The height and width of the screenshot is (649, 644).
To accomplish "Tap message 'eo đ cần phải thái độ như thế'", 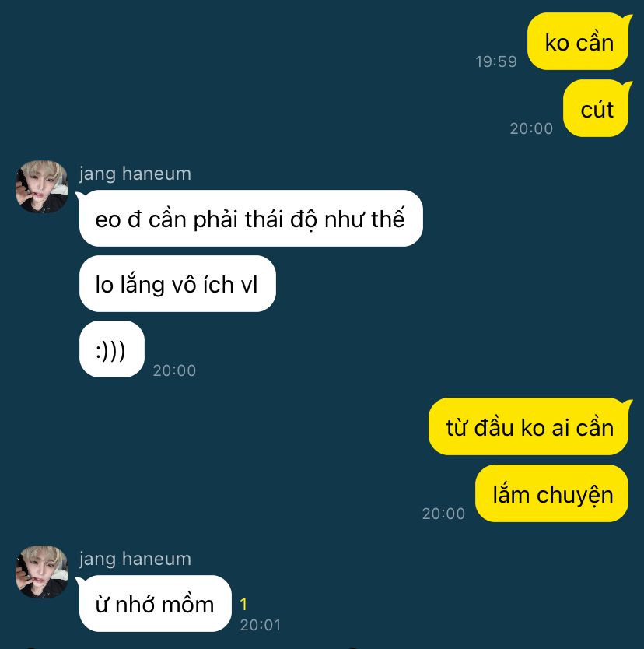I will 250,218.
